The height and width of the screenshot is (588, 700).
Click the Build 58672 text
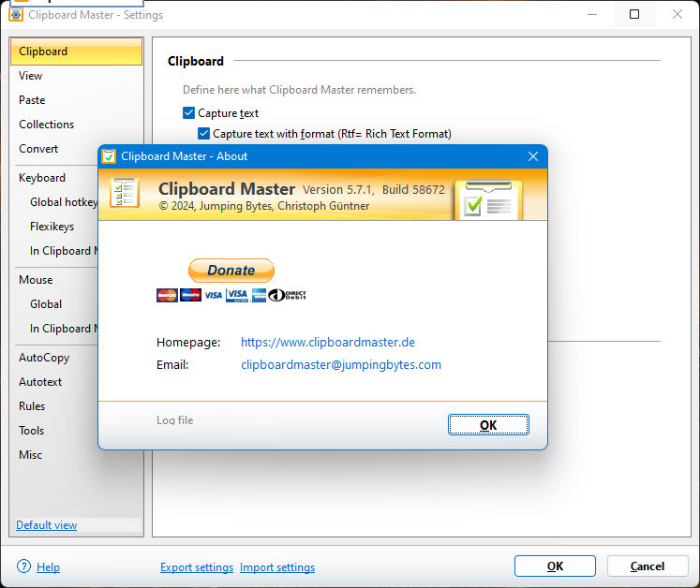[413, 190]
